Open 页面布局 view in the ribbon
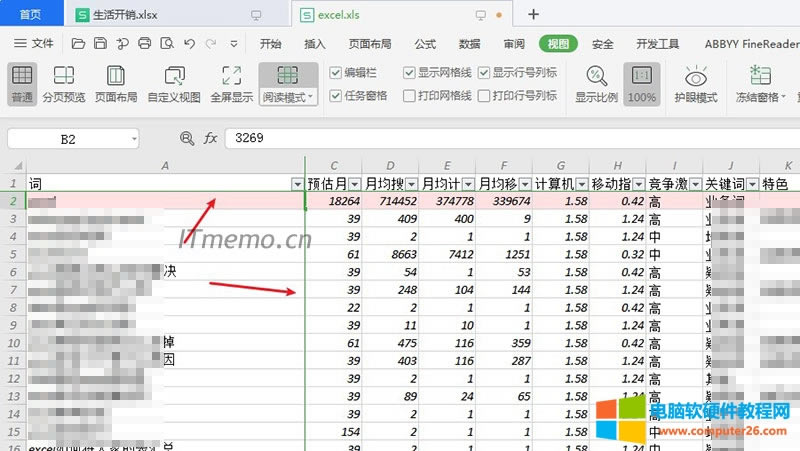This screenshot has height=451, width=800. pyautogui.click(x=116, y=84)
